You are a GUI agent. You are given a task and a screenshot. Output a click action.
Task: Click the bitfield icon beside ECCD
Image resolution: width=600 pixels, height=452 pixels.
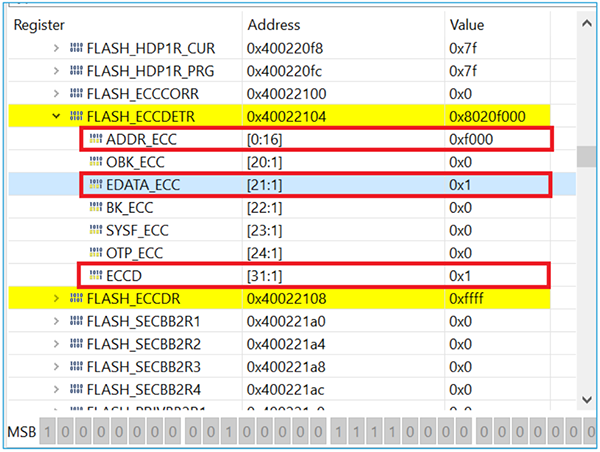pyautogui.click(x=96, y=274)
